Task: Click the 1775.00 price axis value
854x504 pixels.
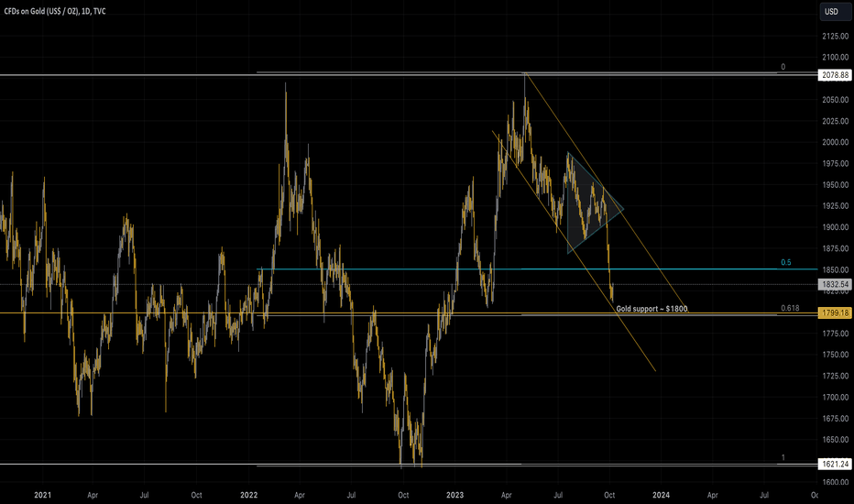Action: pos(835,334)
